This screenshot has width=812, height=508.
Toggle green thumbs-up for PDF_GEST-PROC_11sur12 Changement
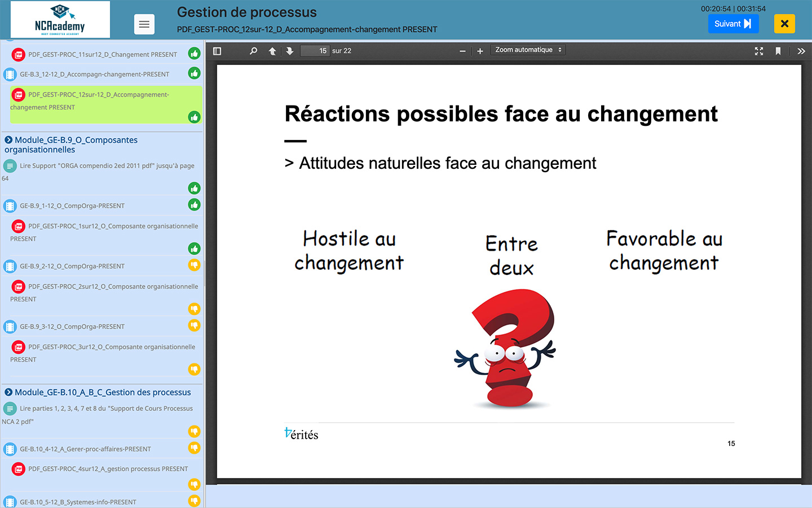194,54
